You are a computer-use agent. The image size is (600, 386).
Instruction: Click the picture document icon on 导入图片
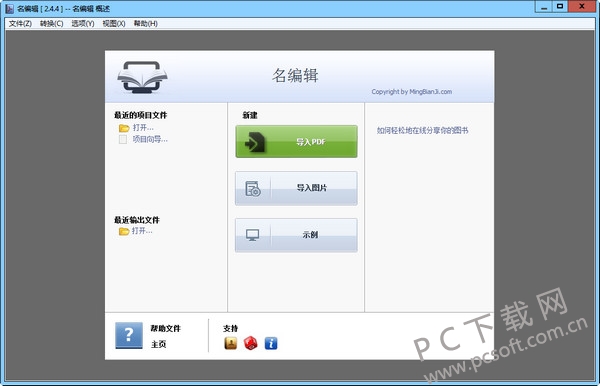[253, 189]
